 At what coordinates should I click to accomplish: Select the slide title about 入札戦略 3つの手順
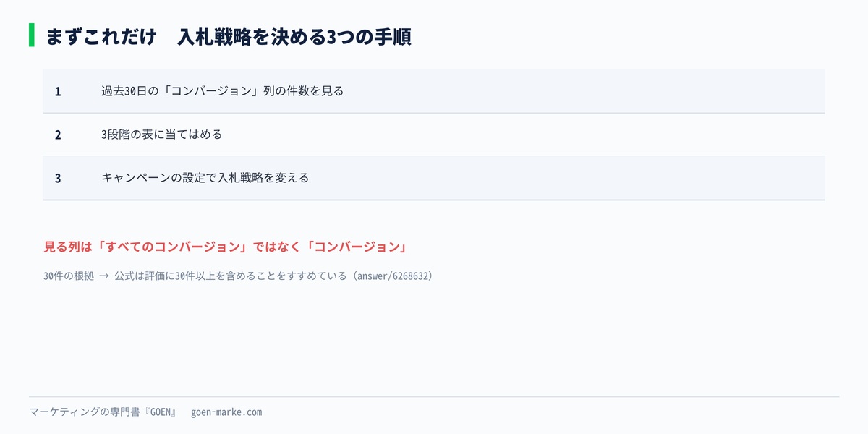coord(228,36)
